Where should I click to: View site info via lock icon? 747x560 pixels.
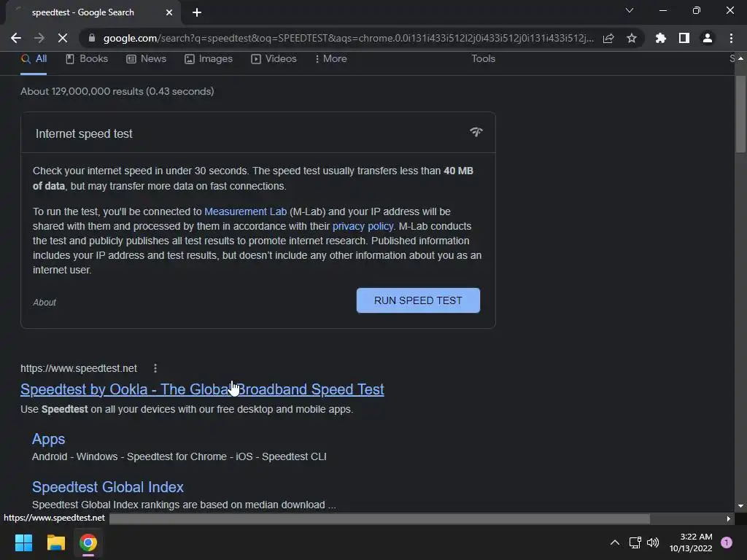coord(92,38)
